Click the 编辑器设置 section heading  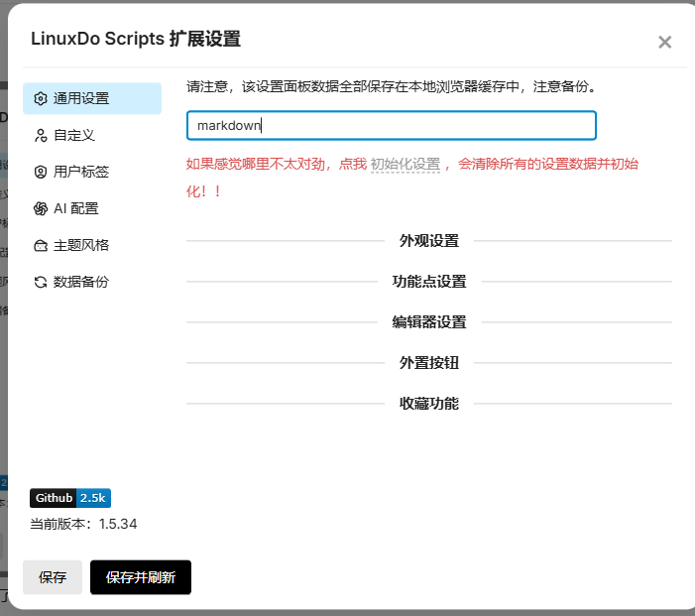(x=429, y=322)
